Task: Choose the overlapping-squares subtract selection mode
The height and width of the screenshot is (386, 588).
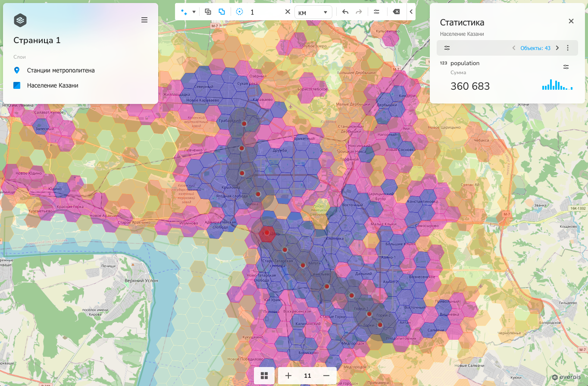Action: coord(208,12)
